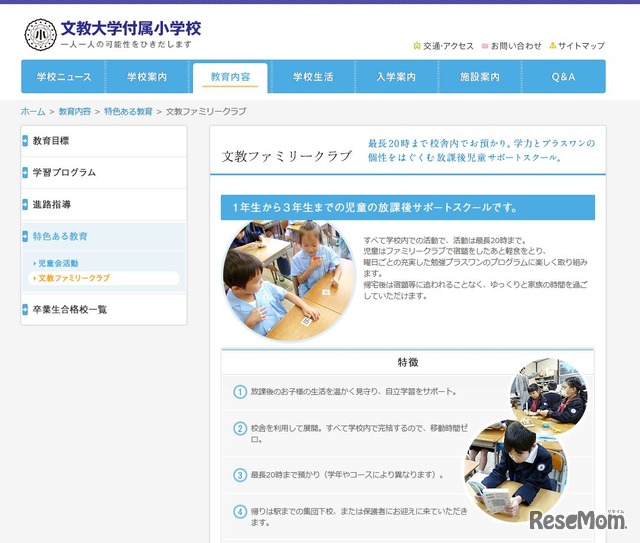Click the feature text 最長20時まで預かり
This screenshot has height=543, width=640.
pyautogui.click(x=347, y=475)
